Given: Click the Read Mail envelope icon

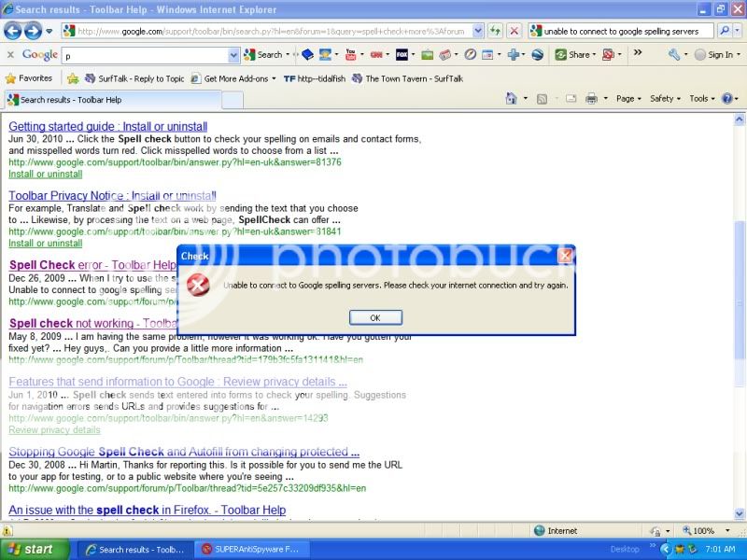Looking at the screenshot, I should point(571,99).
